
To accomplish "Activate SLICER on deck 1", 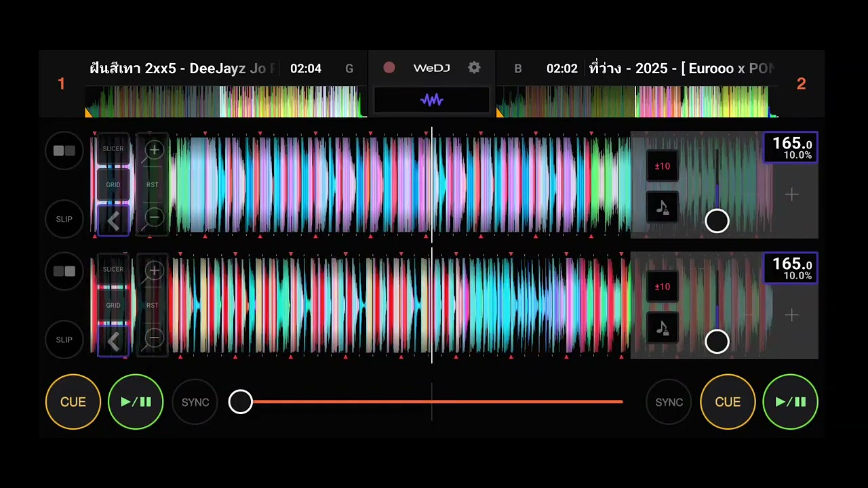I will 113,148.
